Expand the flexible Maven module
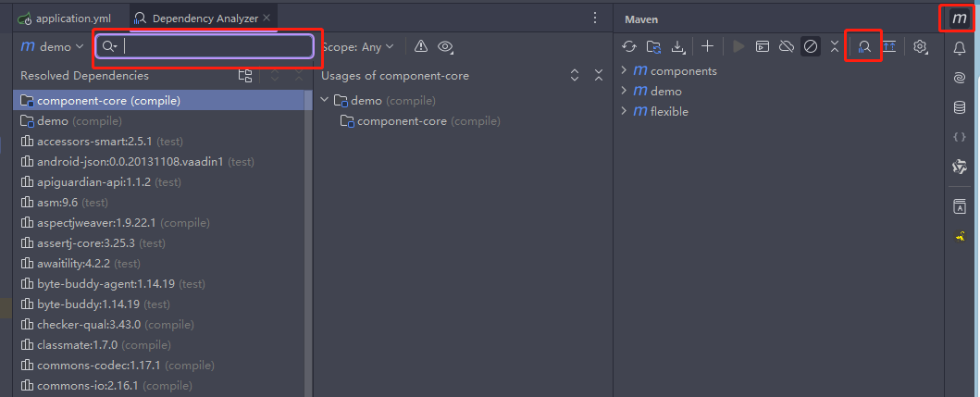This screenshot has height=397, width=980. point(625,112)
